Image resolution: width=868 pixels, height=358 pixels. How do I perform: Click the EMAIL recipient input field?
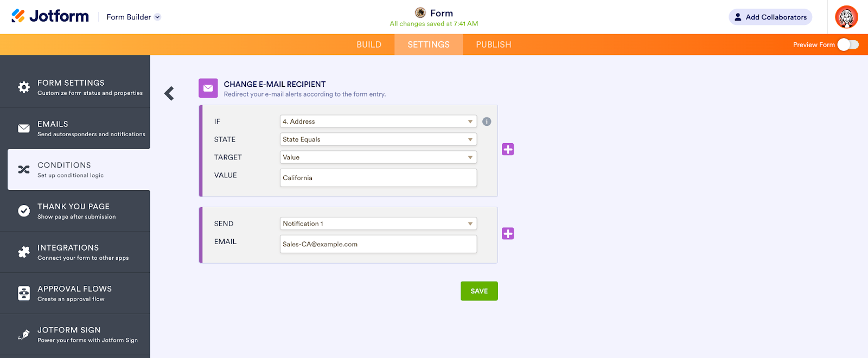pyautogui.click(x=378, y=244)
